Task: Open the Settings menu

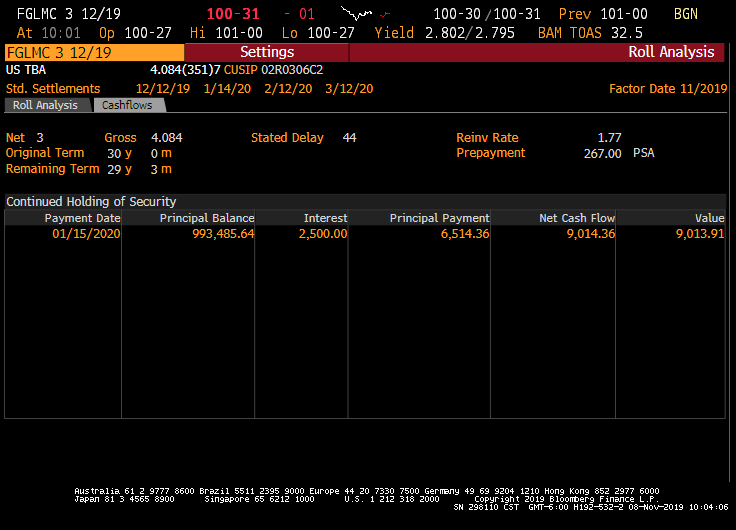Action: [x=267, y=52]
